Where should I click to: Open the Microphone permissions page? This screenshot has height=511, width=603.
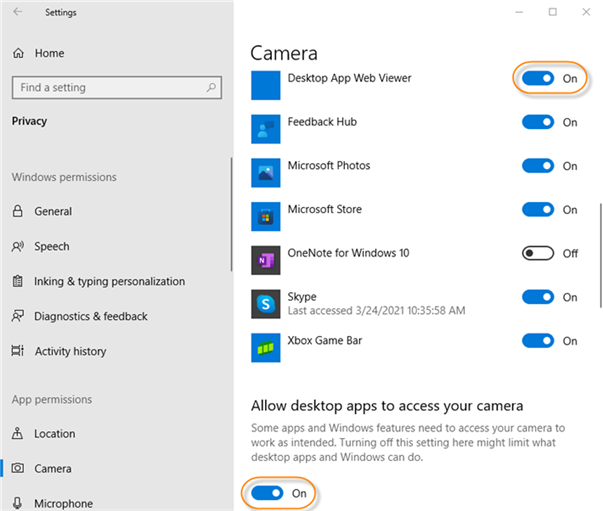coord(63,503)
